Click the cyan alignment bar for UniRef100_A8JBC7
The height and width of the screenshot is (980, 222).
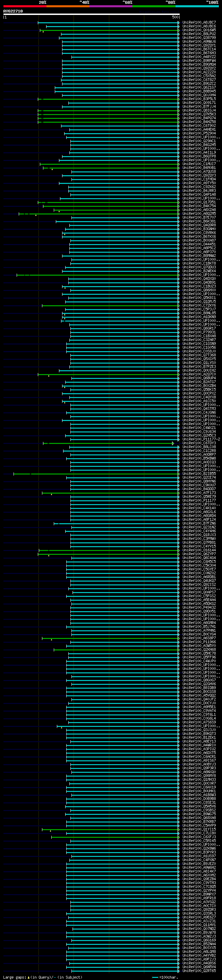(109, 23)
